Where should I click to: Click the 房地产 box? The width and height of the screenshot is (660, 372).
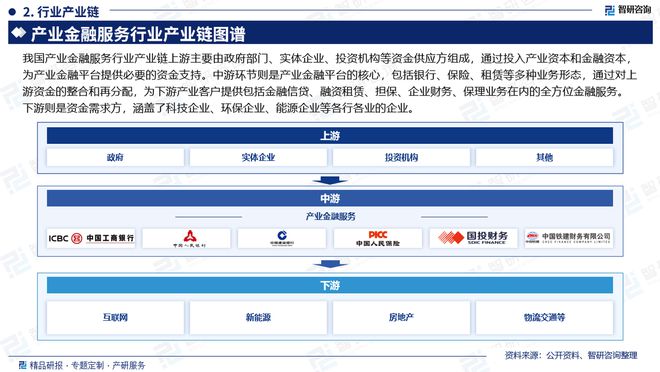coord(402,317)
